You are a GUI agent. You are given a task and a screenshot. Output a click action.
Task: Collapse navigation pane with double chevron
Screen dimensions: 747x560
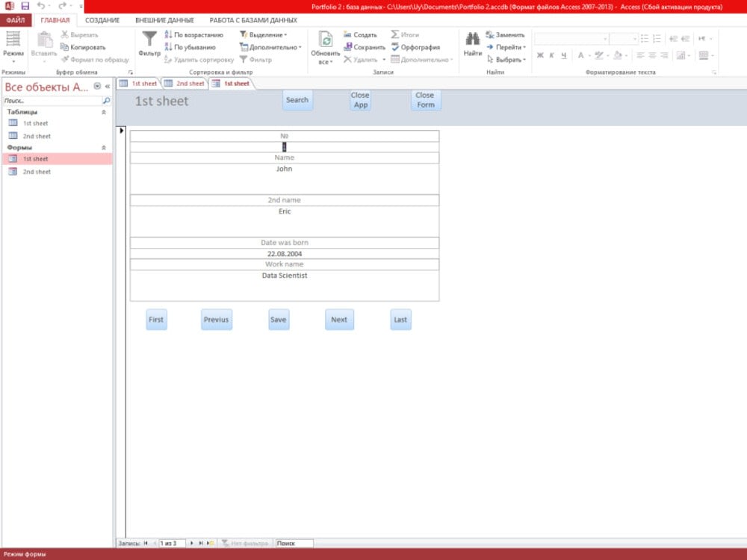point(108,86)
